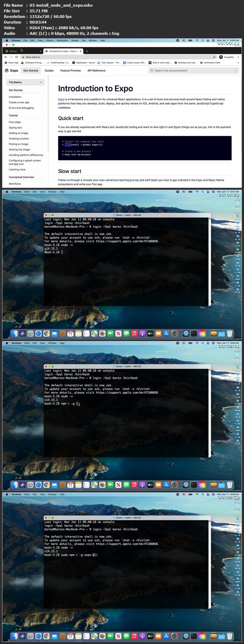Open the Installation sidebar link
The width and height of the screenshot is (244, 644).
(x=15, y=97)
